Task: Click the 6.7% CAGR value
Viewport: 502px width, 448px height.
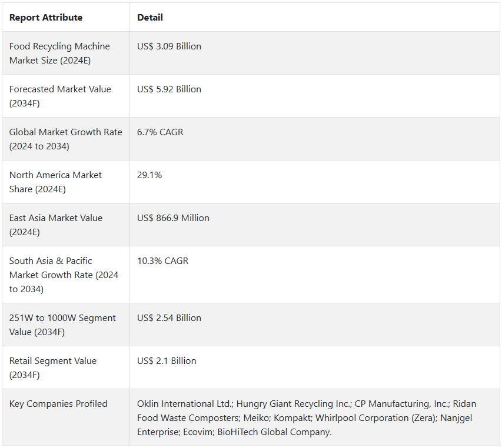Action: 160,132
